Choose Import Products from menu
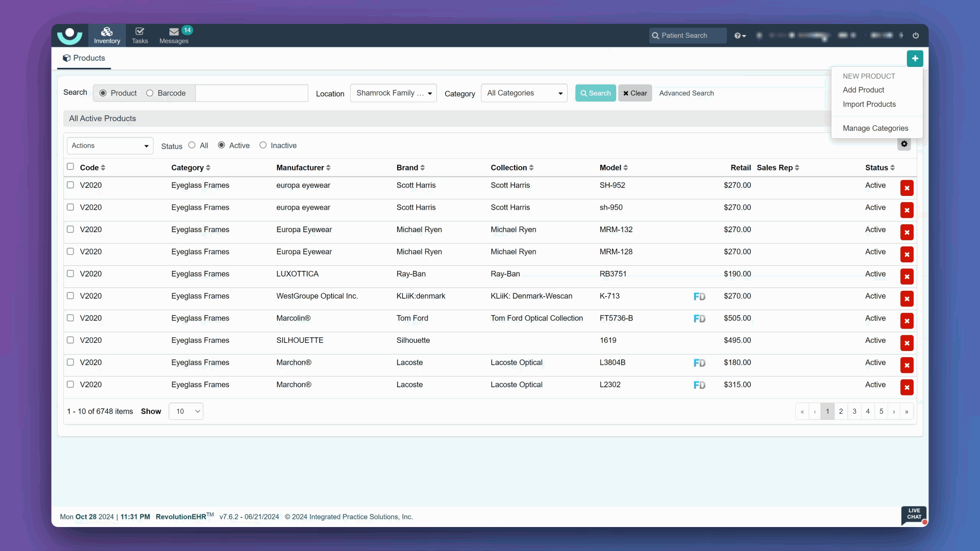980x551 pixels. [869, 105]
